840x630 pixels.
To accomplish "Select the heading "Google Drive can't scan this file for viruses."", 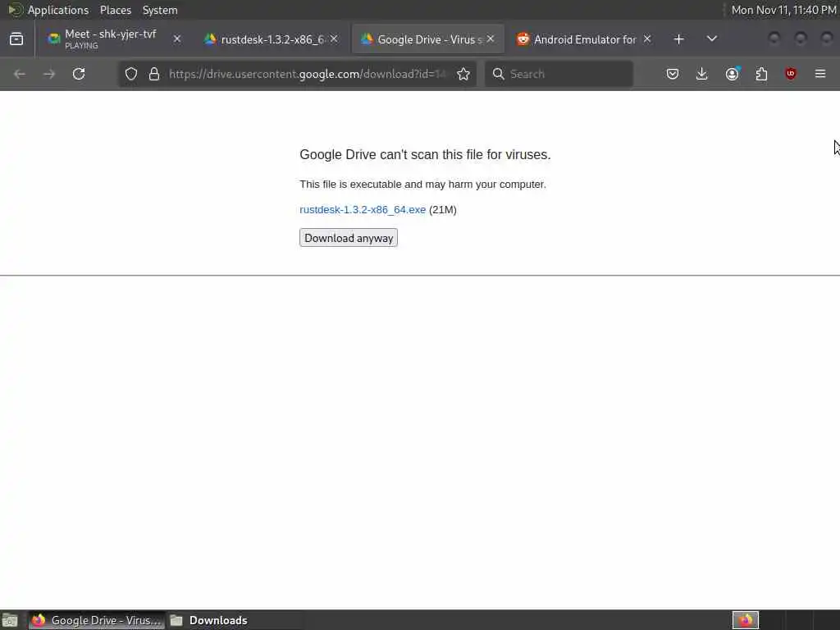I will 425,155.
